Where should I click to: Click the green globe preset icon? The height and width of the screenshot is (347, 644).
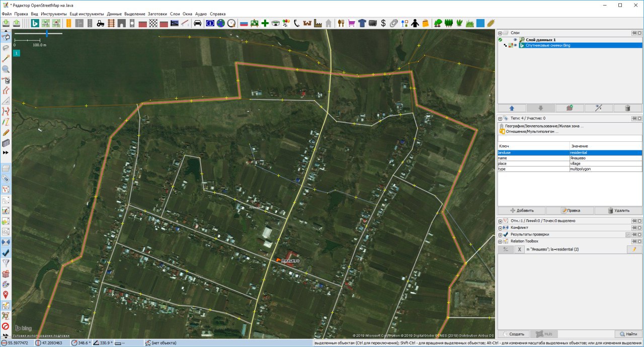220,23
